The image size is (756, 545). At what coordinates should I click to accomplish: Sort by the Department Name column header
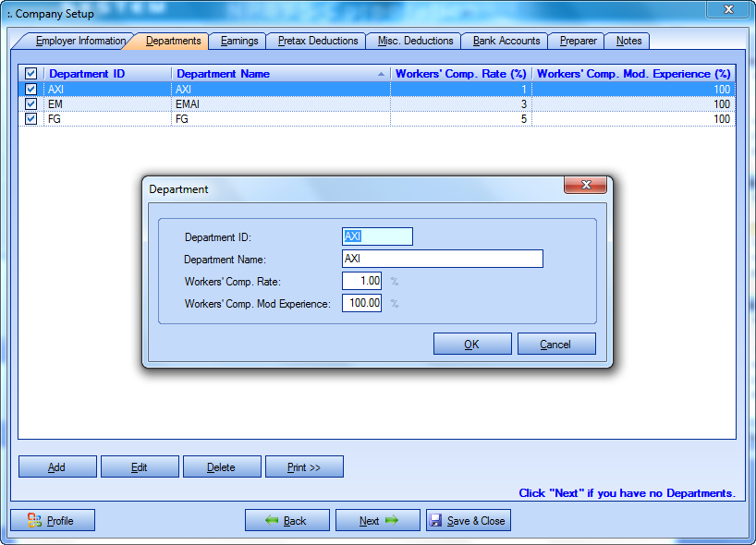point(277,74)
